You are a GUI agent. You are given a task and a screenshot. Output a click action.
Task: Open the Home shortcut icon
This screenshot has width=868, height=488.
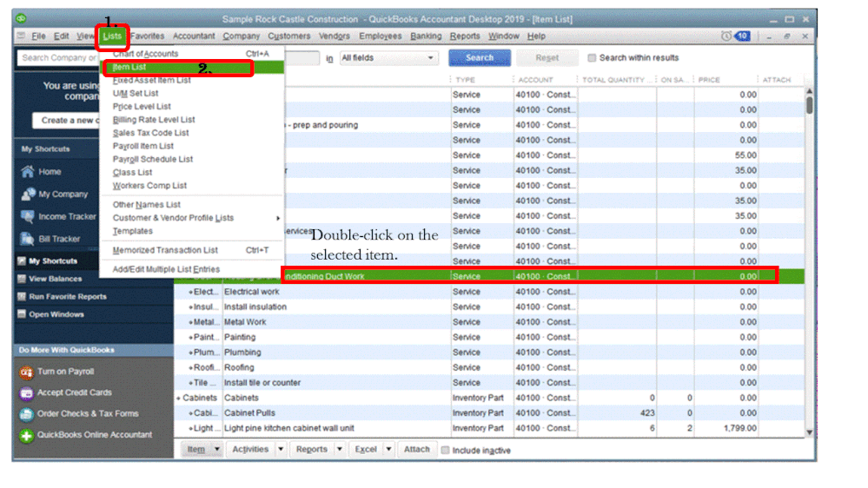point(27,172)
